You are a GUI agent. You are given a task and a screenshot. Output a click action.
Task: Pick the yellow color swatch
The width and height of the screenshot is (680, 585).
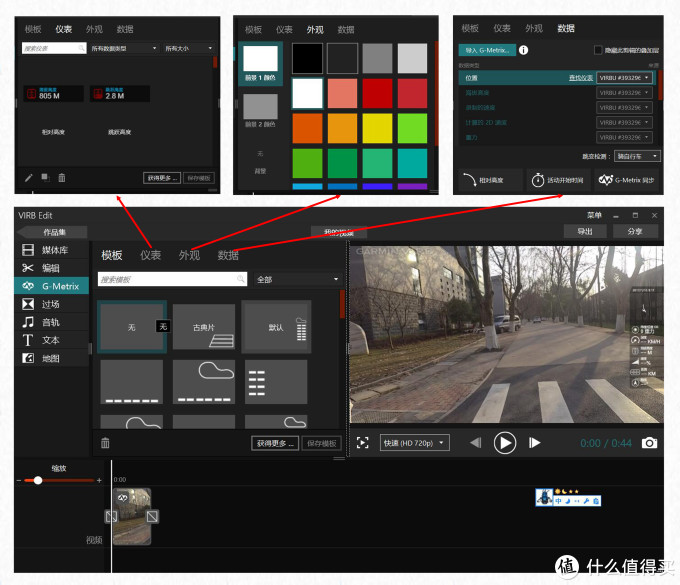click(377, 128)
